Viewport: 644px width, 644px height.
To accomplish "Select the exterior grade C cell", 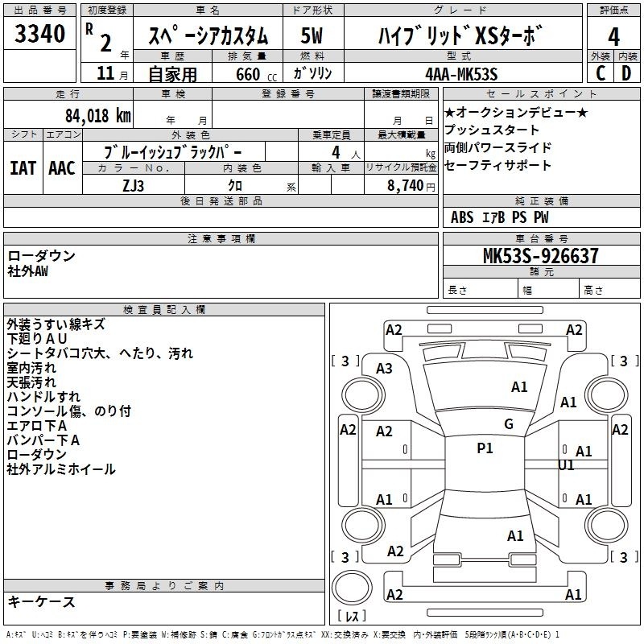I will pos(600,73).
